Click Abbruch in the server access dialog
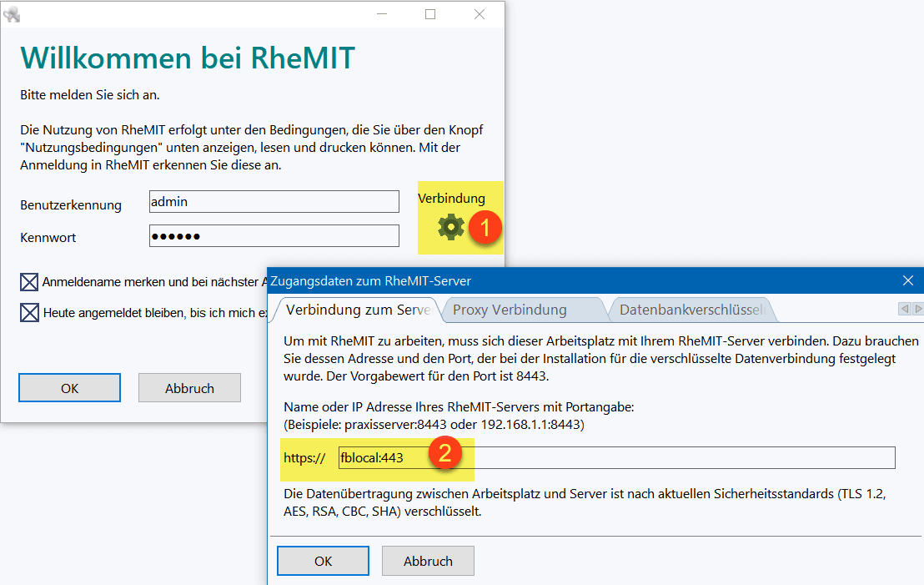Viewport: 924px width, 585px height. point(428,561)
